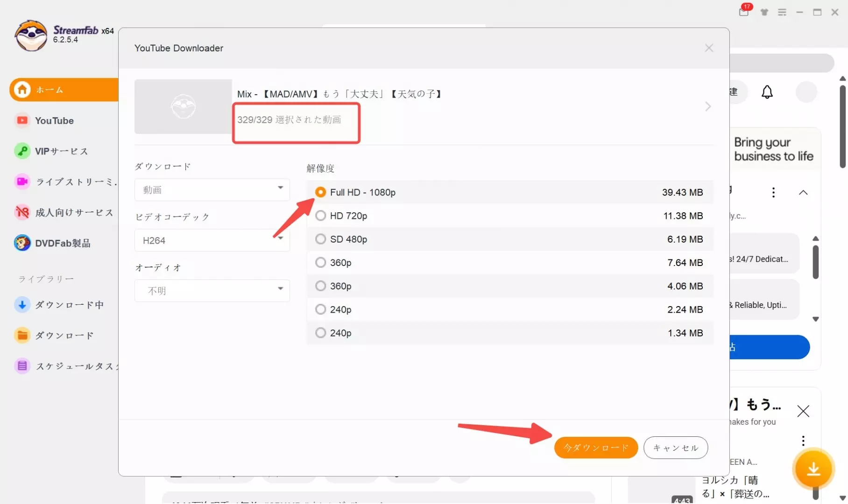Screen dimensions: 848x504
Task: Open the hamburger menu in title bar
Action: (x=782, y=12)
